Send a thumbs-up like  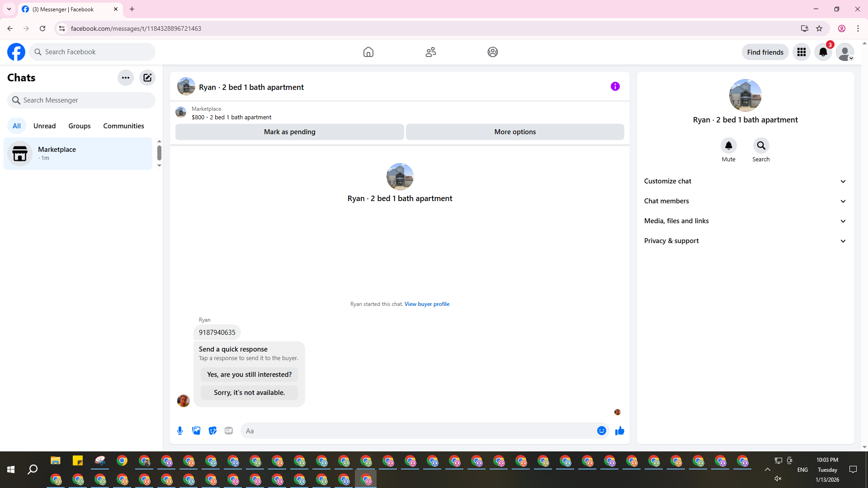click(x=619, y=431)
